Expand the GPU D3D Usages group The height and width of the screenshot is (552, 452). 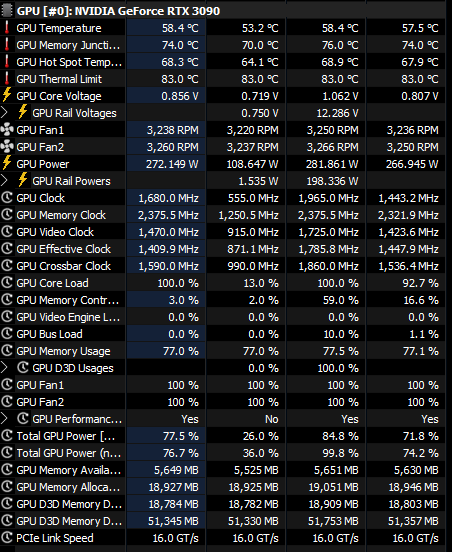click(4, 368)
